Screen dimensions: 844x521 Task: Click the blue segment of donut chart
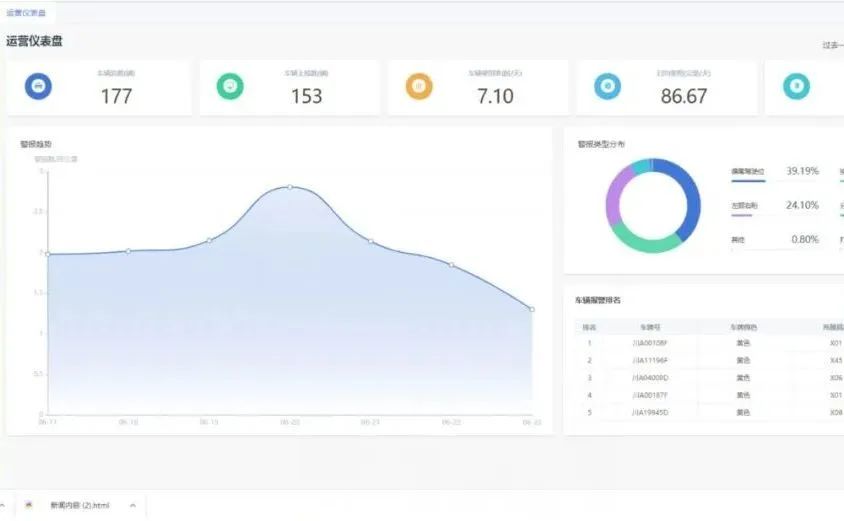point(688,197)
